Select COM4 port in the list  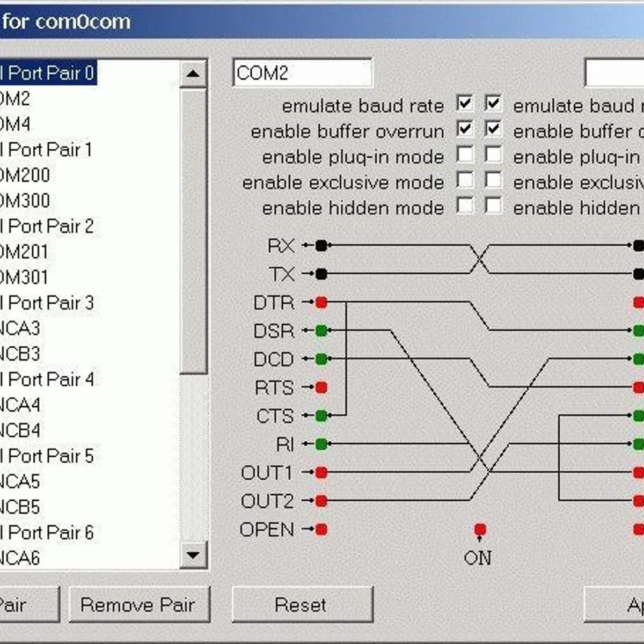pos(16,124)
